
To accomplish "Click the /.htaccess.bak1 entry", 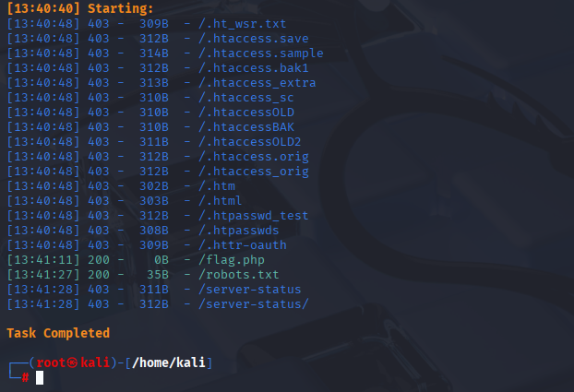I will (254, 68).
